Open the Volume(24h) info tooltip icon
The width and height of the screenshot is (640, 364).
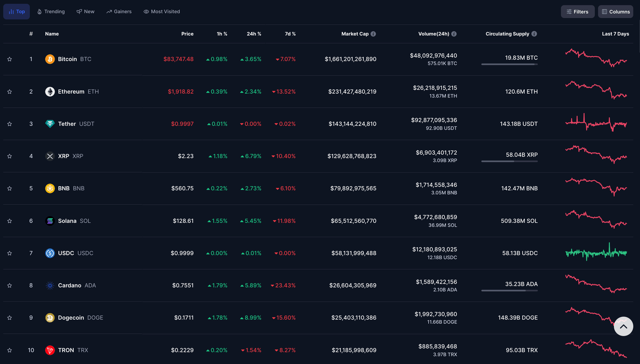454,34
